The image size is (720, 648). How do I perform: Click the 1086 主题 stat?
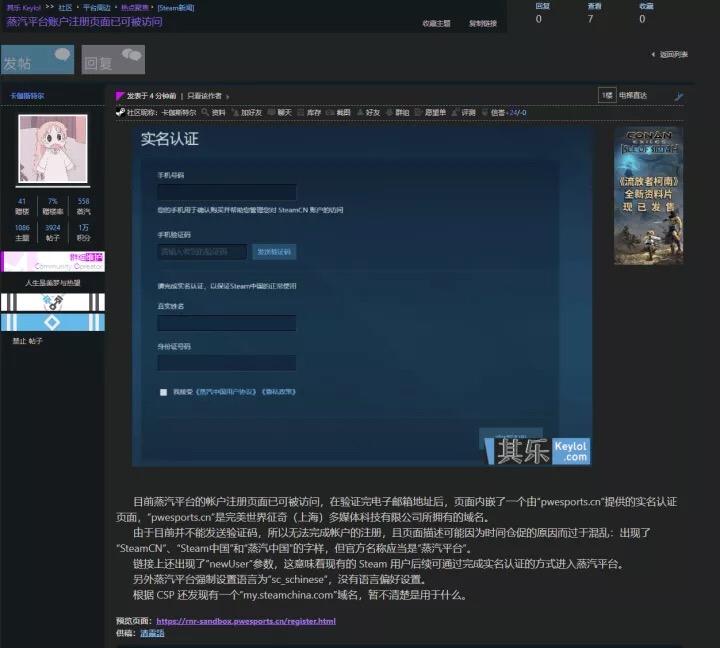pyautogui.click(x=22, y=232)
